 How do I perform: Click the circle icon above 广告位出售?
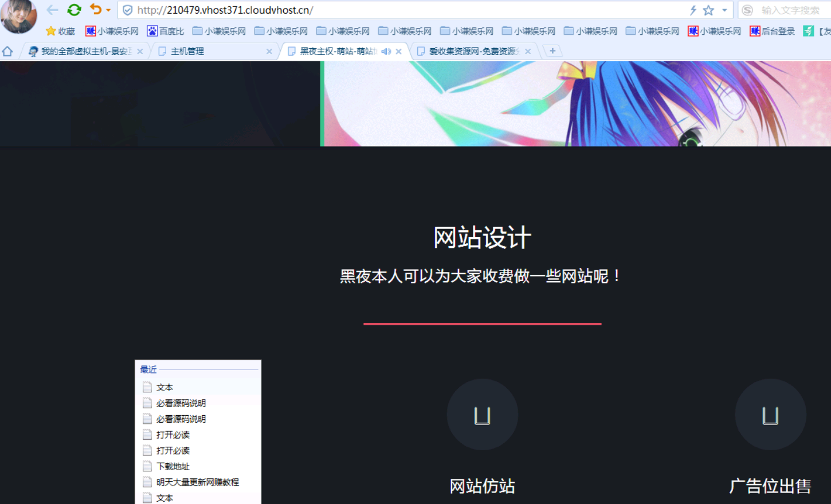point(770,414)
